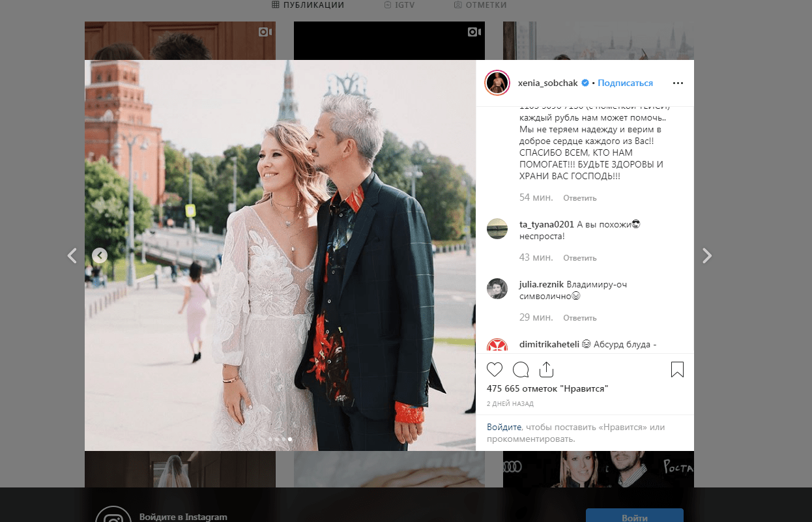Click the xenia_sobchak username

click(547, 83)
